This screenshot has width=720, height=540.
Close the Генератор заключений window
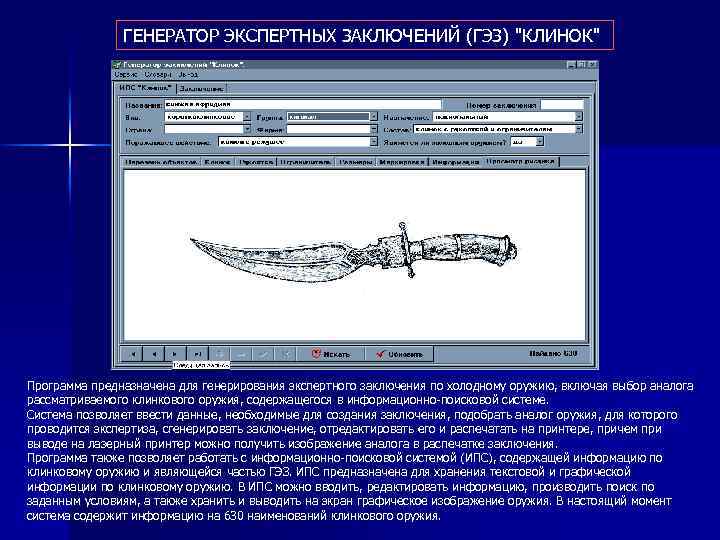pos(592,65)
